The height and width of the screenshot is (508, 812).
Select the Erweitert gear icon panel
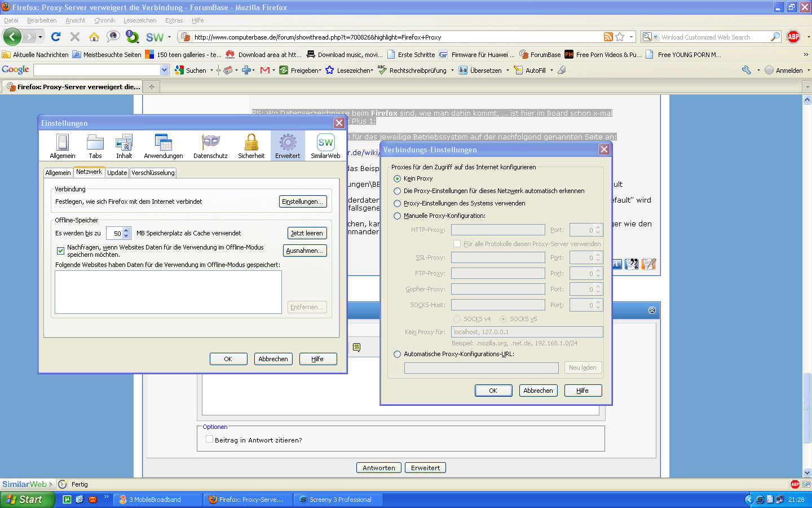coord(288,146)
